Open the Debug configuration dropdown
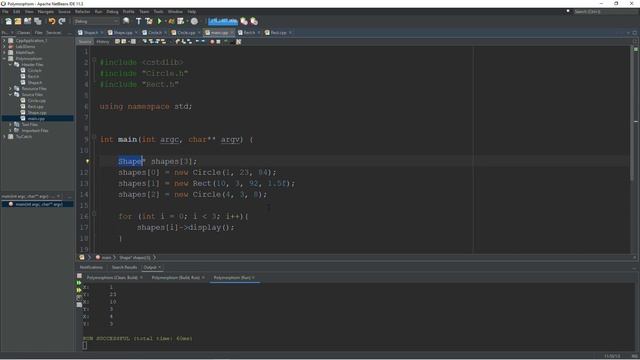Screen dimensions: 640x360 [x=96, y=21]
